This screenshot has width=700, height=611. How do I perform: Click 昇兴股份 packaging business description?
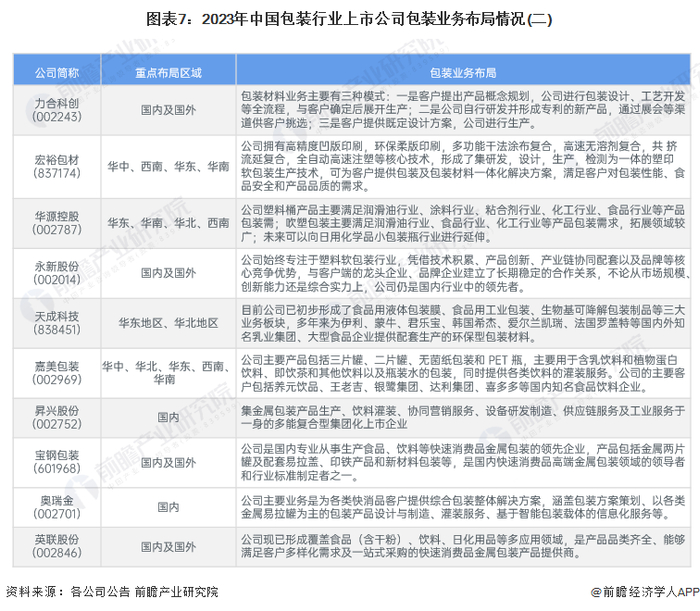(x=463, y=418)
